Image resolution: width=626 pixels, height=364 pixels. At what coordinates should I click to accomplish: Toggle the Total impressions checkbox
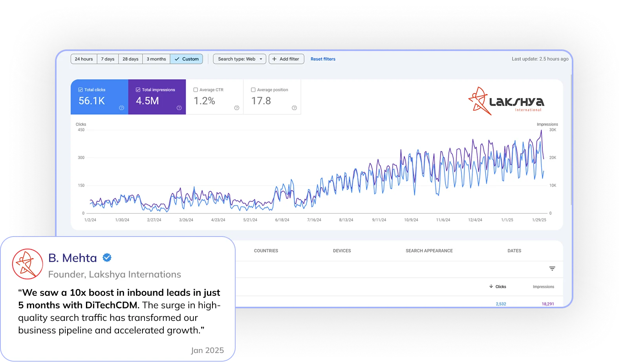point(138,90)
